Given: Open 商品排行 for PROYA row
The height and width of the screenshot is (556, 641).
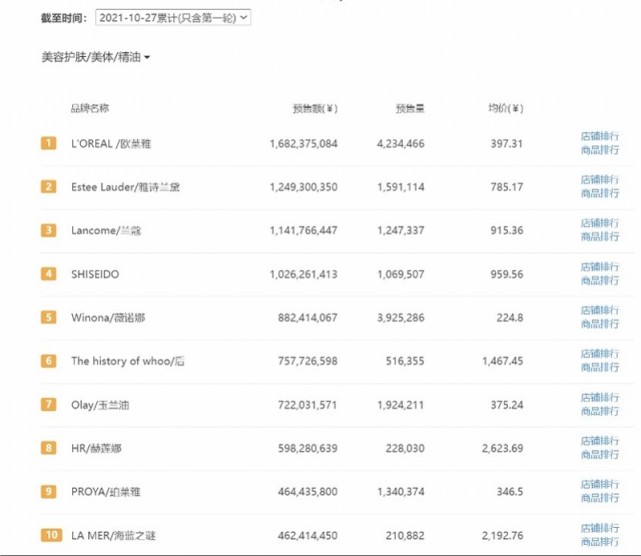Looking at the screenshot, I should pos(600,498).
